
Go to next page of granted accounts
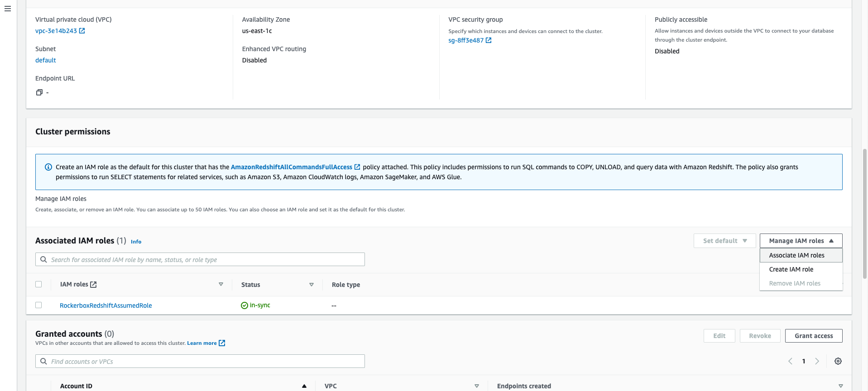pos(817,361)
